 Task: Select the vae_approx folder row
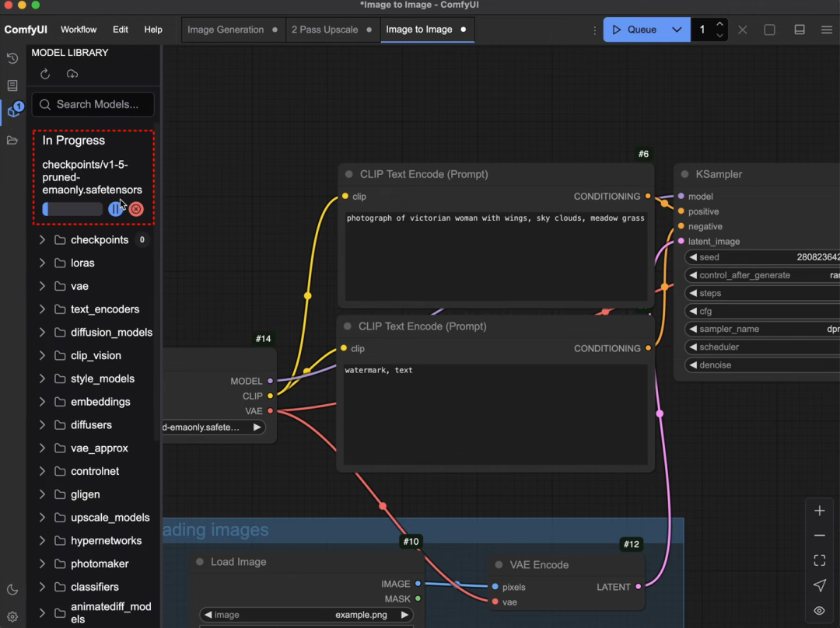(93, 448)
